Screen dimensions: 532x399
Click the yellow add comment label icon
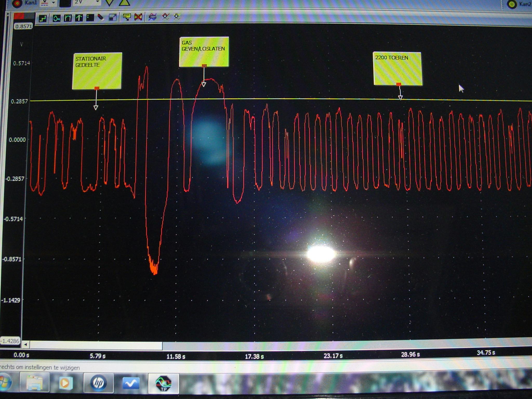pos(127,17)
